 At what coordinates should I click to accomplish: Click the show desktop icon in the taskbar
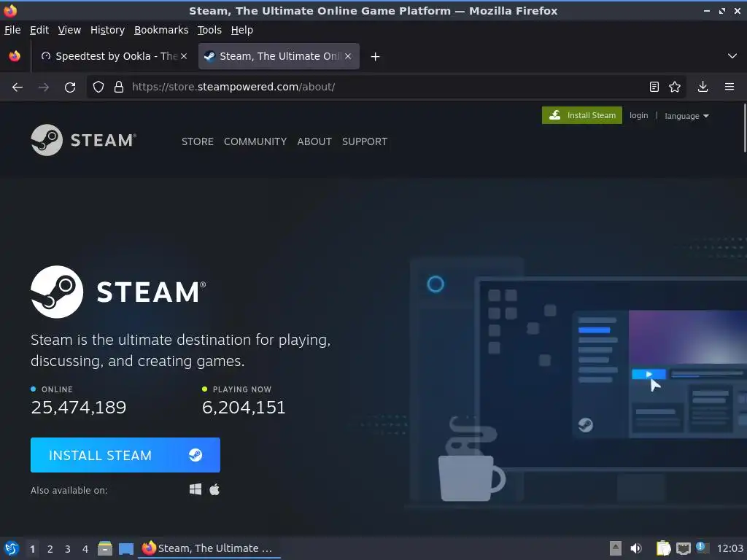(x=125, y=548)
